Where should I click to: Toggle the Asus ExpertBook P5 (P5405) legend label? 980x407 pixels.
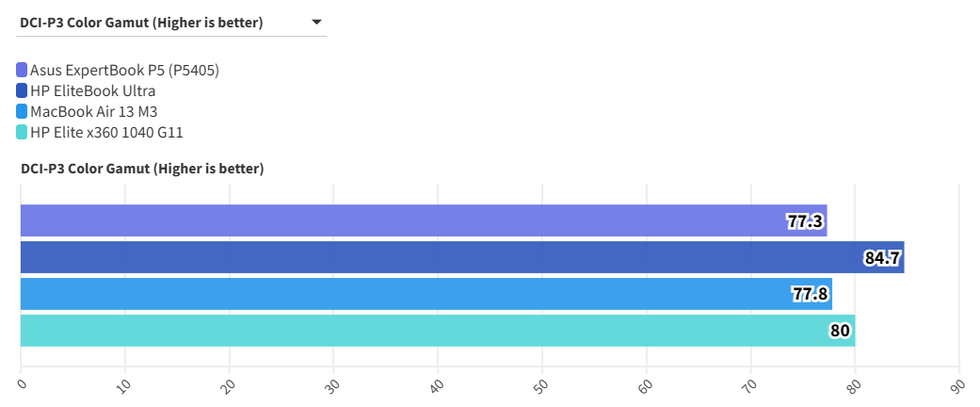(x=124, y=70)
